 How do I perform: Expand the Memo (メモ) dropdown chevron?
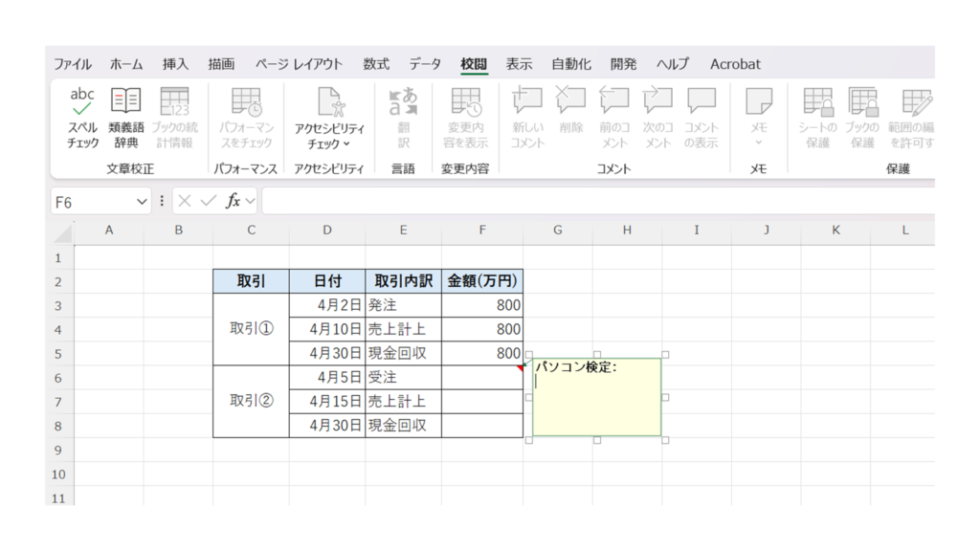click(x=758, y=143)
